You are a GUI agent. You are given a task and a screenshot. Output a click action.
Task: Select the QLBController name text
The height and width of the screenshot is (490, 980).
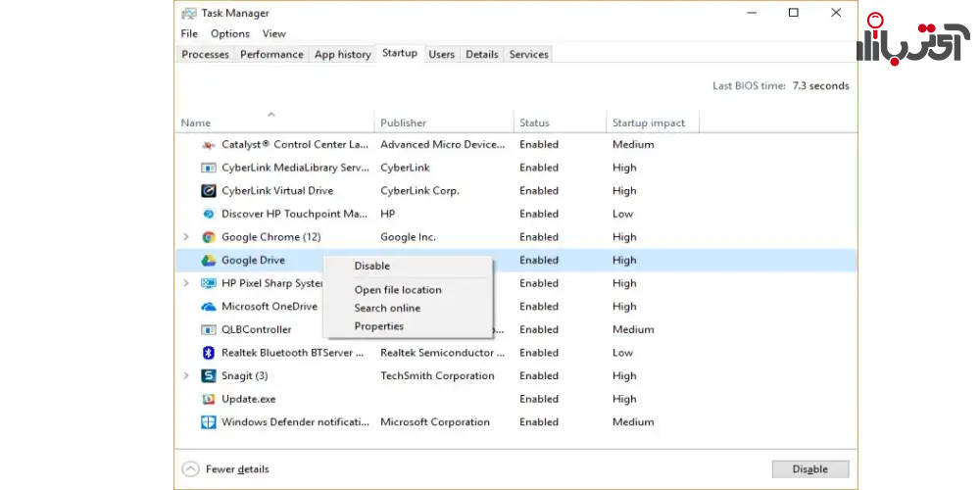[x=256, y=330]
